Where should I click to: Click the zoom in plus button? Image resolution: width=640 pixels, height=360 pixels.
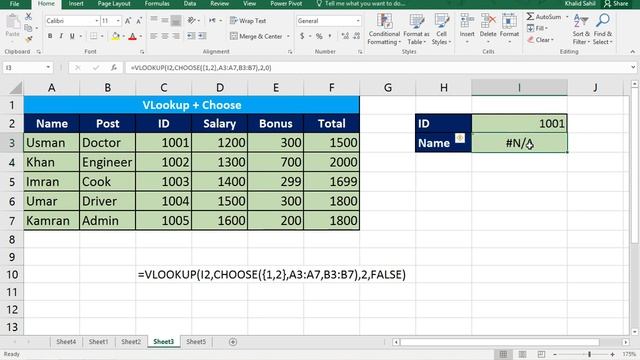(x=613, y=354)
